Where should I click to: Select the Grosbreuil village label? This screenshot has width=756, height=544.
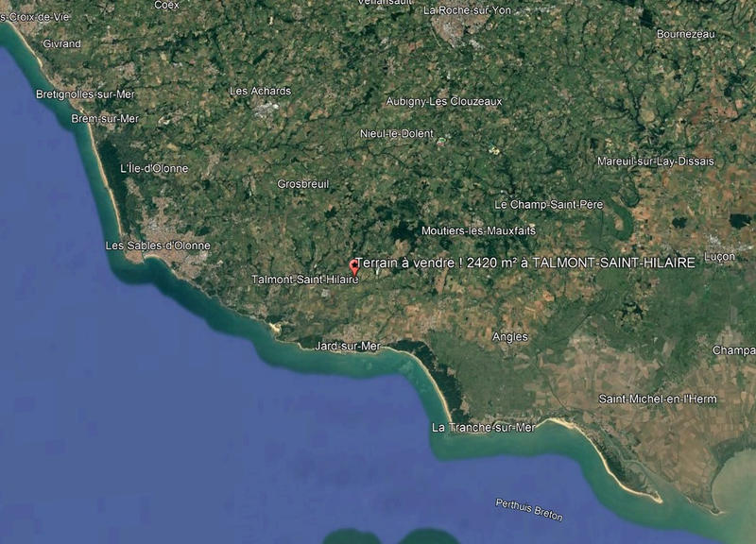(x=302, y=184)
